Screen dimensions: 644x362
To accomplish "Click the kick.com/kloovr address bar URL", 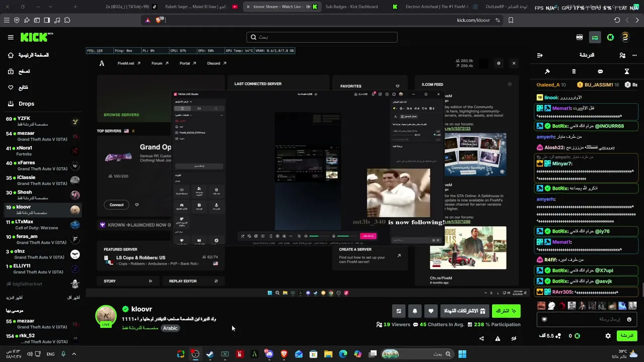I will coord(473,20).
